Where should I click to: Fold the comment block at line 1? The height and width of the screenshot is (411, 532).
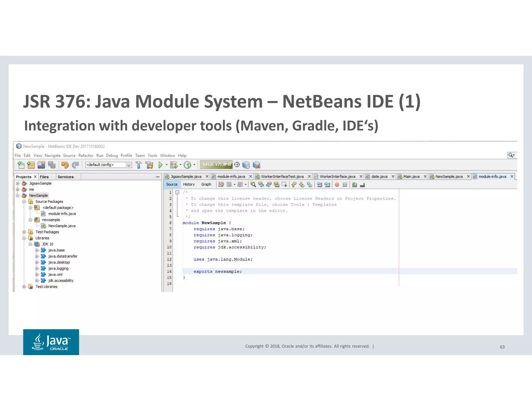[x=177, y=192]
